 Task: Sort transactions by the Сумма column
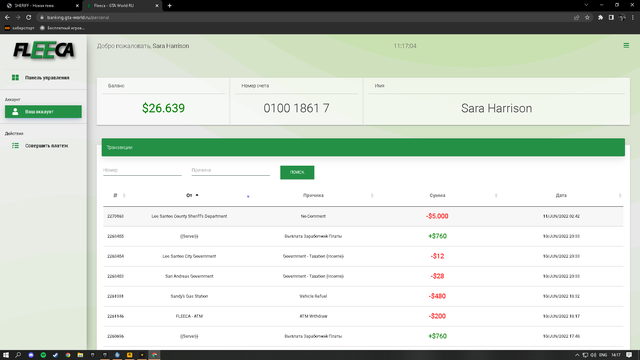point(437,196)
